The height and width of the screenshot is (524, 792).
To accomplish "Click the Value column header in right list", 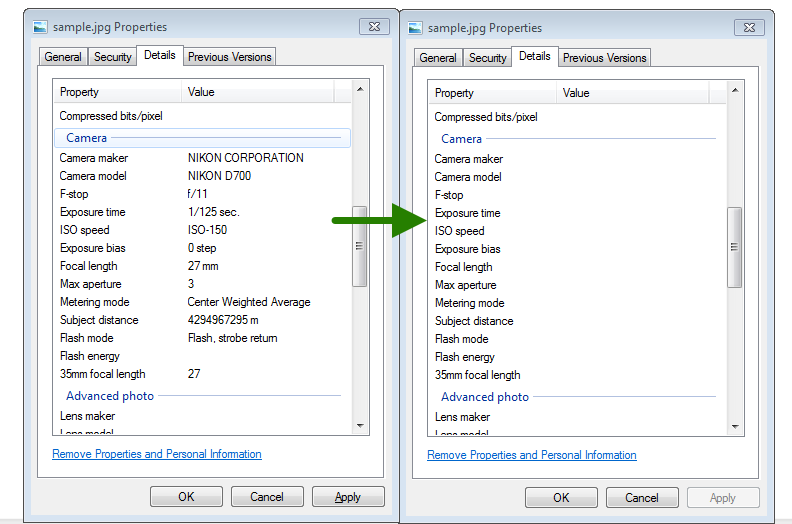I will coord(577,93).
